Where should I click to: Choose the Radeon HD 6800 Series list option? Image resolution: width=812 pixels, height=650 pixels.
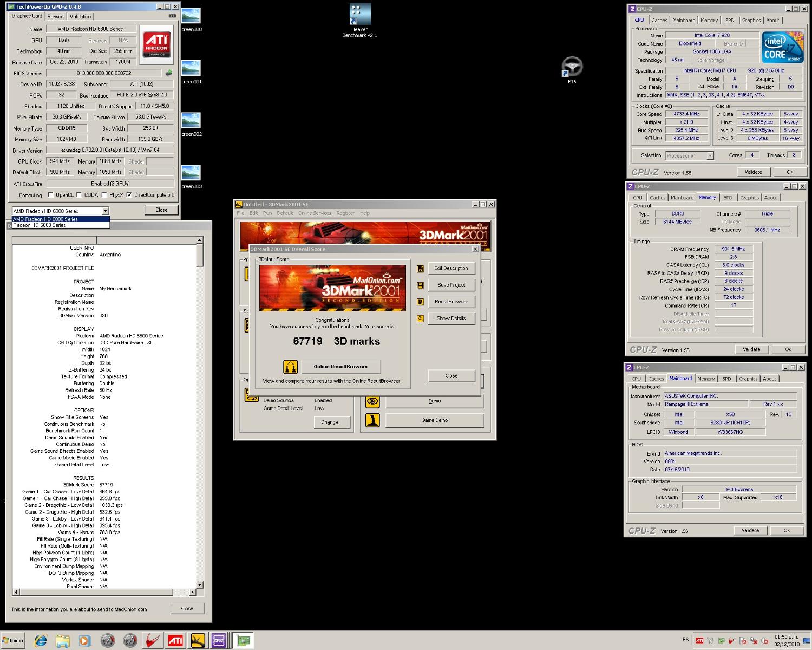61,225
